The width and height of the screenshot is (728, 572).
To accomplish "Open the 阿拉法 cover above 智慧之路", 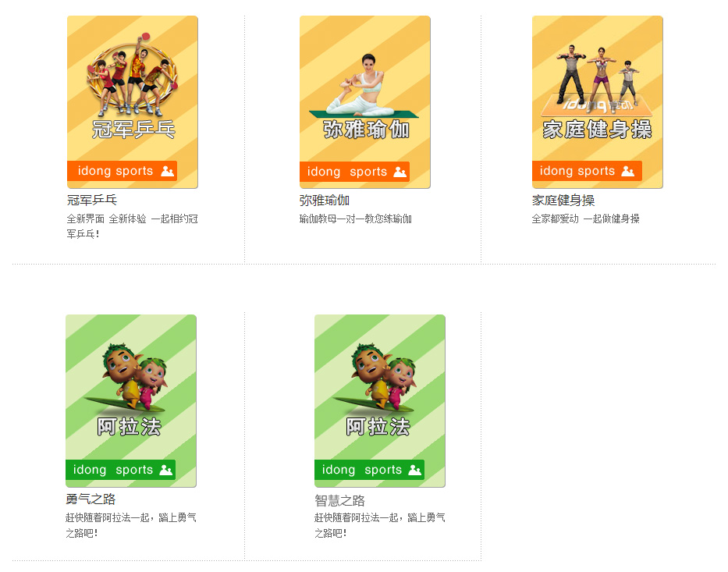I will point(380,401).
